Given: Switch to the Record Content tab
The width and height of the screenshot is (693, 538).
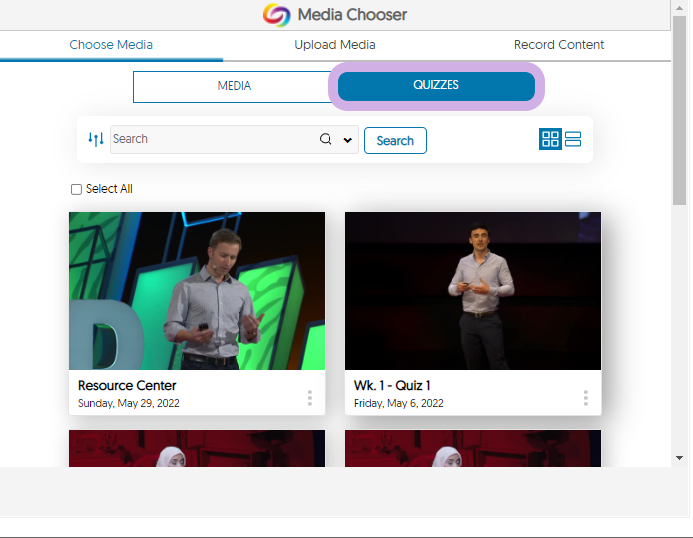Looking at the screenshot, I should (559, 45).
